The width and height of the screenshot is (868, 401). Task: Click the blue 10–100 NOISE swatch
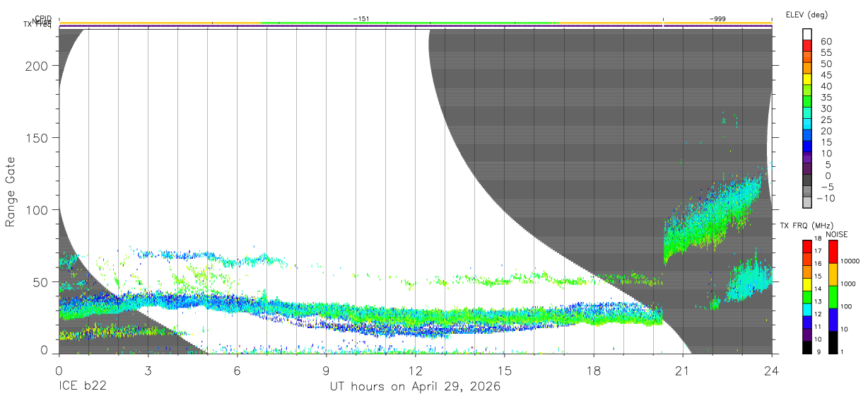tap(832, 319)
